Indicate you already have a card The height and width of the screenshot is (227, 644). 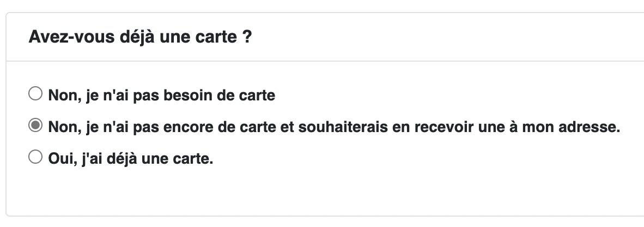[35, 158]
